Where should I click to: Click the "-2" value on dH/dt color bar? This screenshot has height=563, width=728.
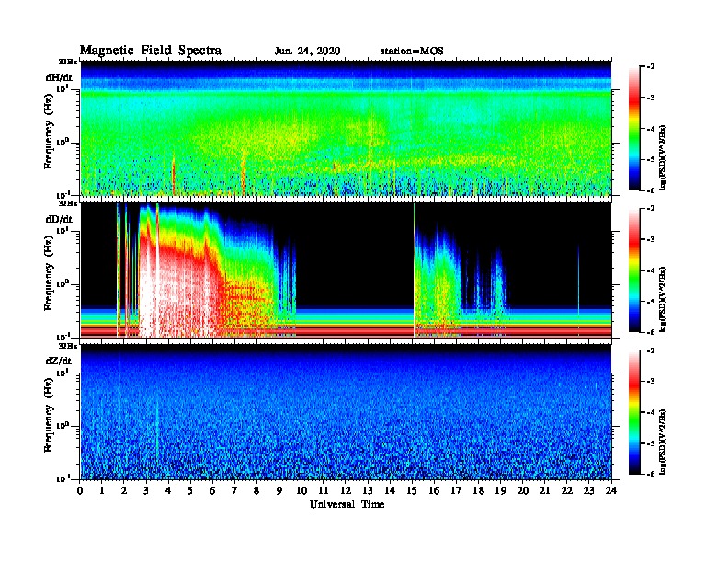[x=651, y=67]
